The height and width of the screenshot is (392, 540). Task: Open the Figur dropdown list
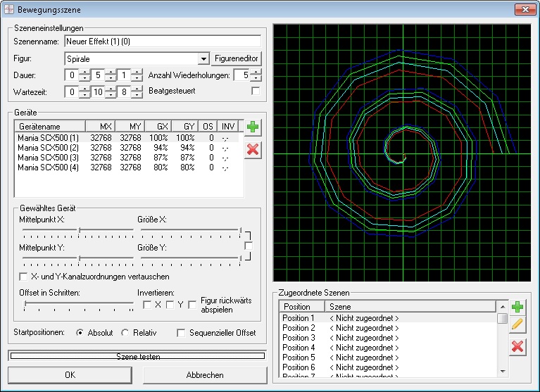point(203,58)
